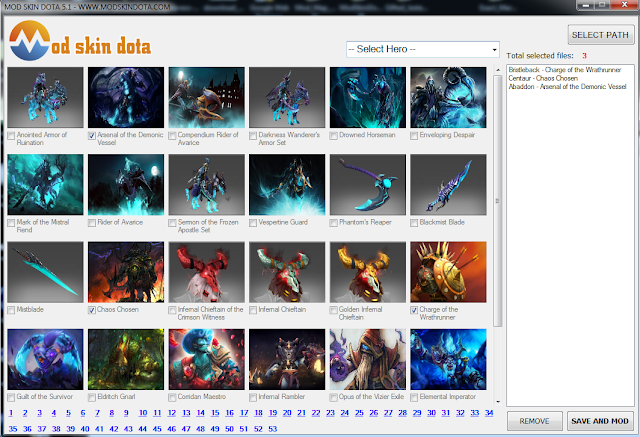Screen dimensions: 640x437
Task: Go to page 53 link
Action: coord(273,429)
